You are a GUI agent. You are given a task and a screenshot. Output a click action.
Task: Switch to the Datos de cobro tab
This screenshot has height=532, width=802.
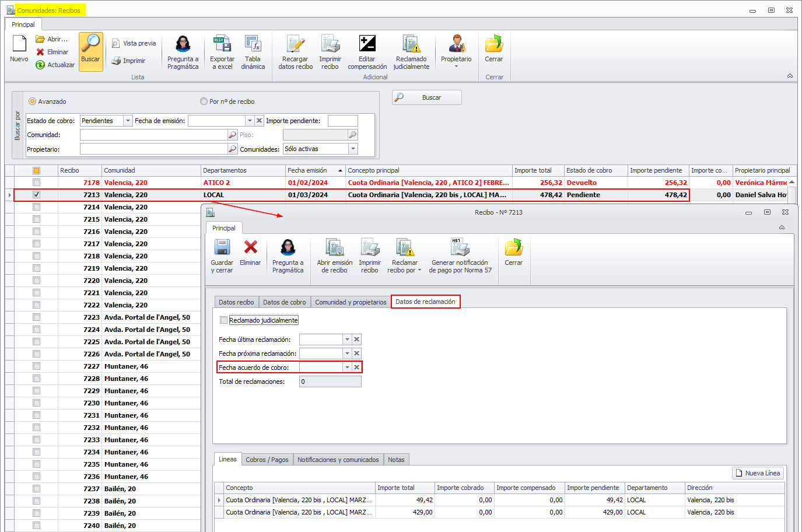coord(284,302)
